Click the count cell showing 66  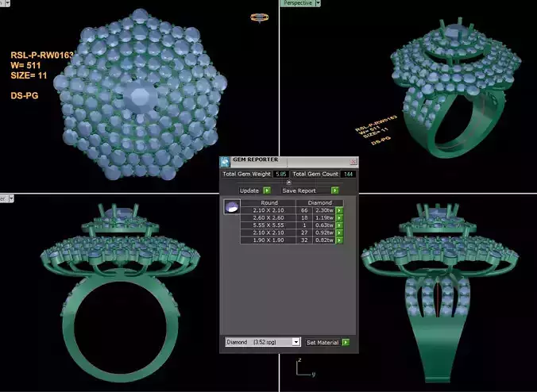tap(304, 210)
